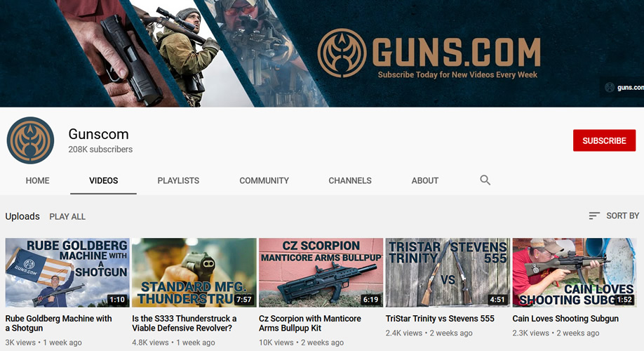Click the guns.com banner link icon

(x=610, y=87)
